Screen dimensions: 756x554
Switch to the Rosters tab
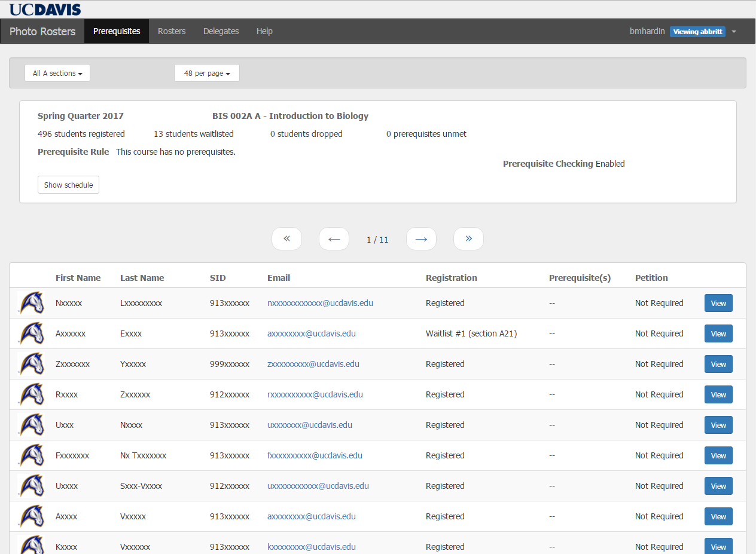click(172, 31)
